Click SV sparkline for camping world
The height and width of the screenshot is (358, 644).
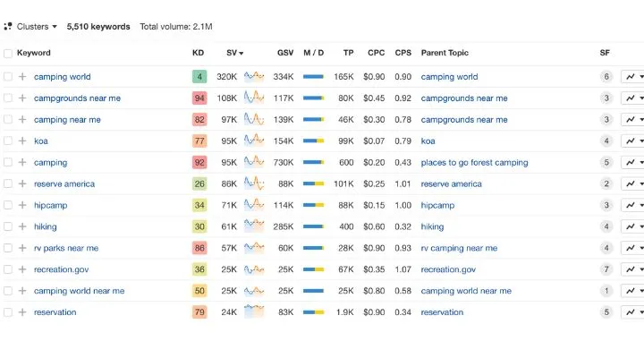[x=254, y=76]
